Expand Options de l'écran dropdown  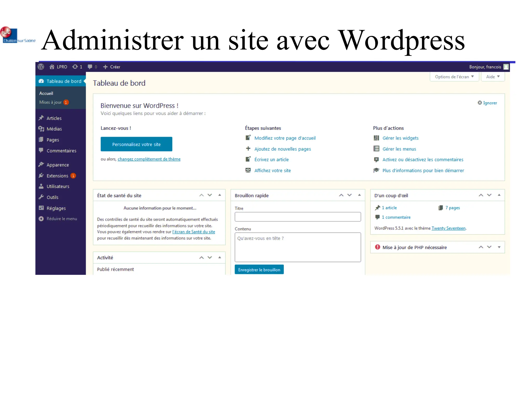[454, 77]
